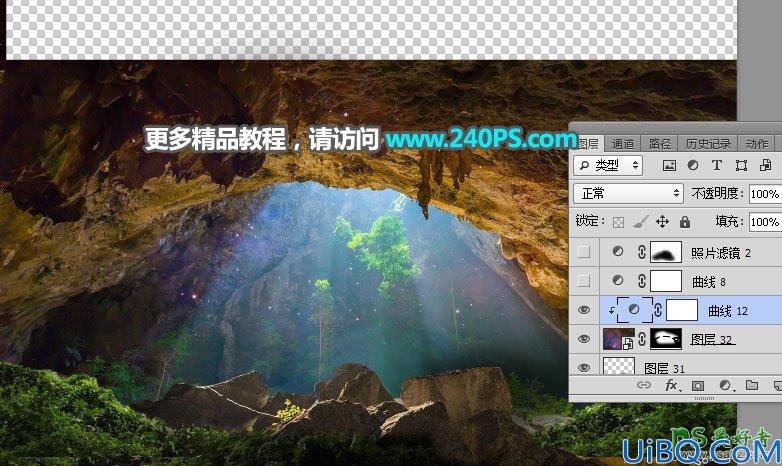The image size is (782, 466).
Task: Show the 曲线 8 layer
Action: 584,281
